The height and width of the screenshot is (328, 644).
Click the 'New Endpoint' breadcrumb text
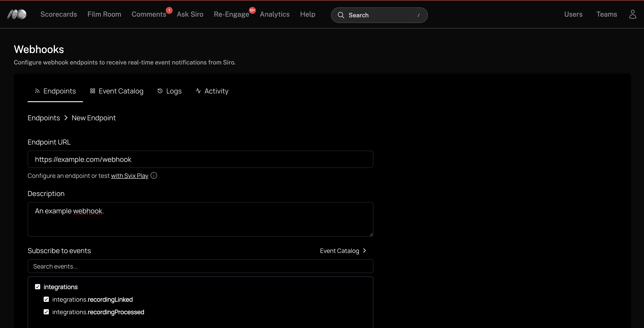tap(94, 118)
